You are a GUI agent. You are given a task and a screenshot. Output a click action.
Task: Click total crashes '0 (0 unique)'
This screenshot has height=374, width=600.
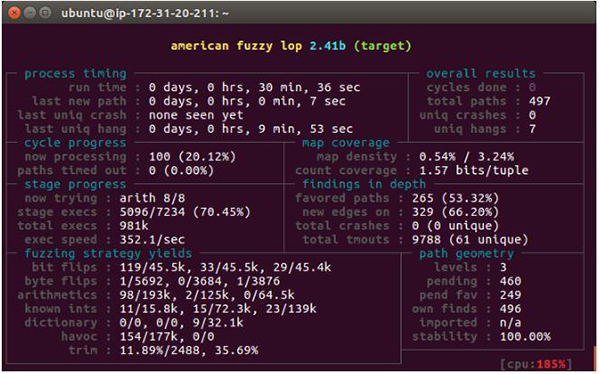(x=455, y=225)
